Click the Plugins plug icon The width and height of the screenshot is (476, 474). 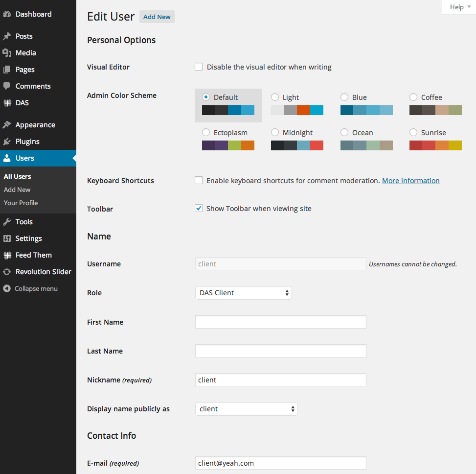pyautogui.click(x=7, y=142)
